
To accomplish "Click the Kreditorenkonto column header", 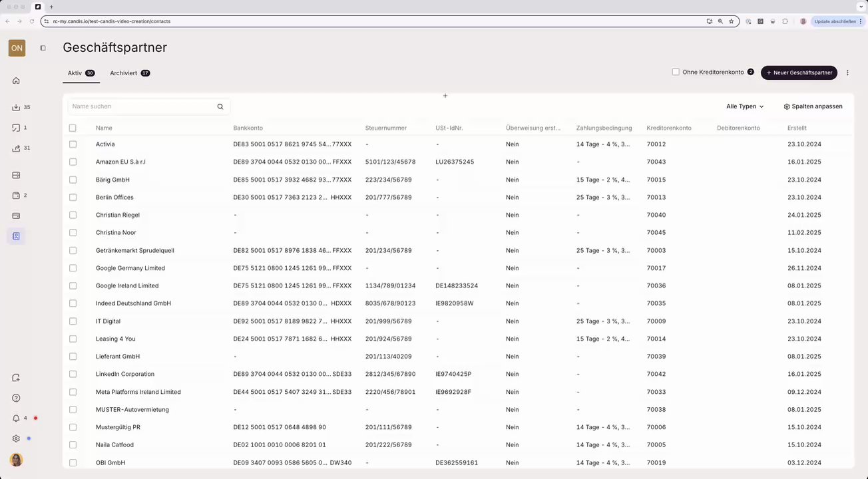I will click(x=669, y=128).
